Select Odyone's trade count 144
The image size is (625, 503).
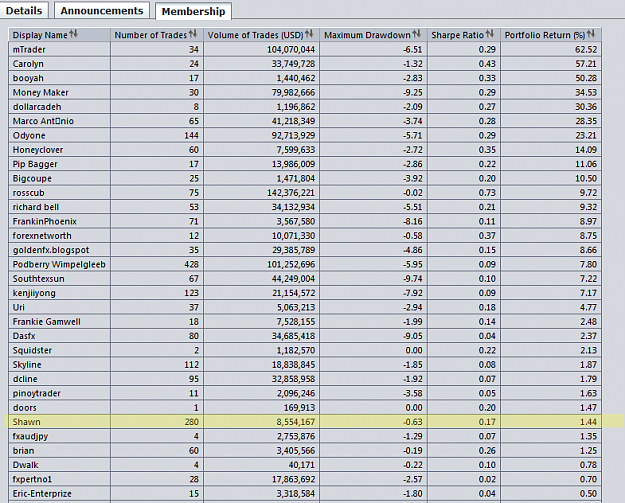click(x=192, y=136)
